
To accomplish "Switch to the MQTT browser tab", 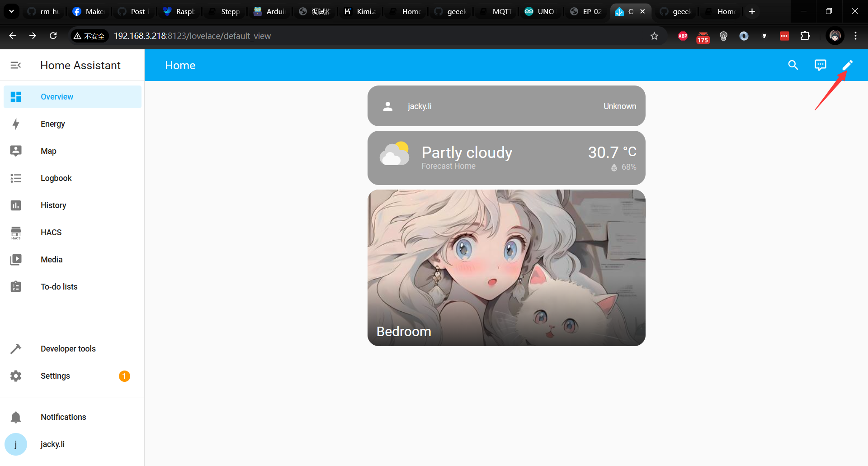I will click(495, 11).
